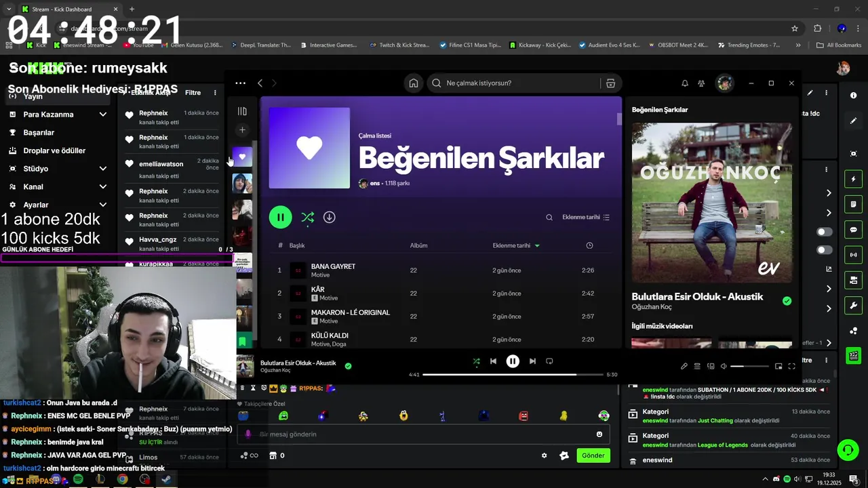Toggle liked checkmark beside the song title in the player bar
Image resolution: width=868 pixels, height=488 pixels.
(x=348, y=366)
